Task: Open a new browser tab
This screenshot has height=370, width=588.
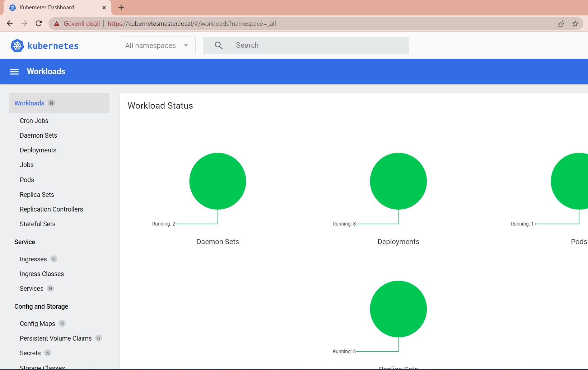Action: click(121, 8)
